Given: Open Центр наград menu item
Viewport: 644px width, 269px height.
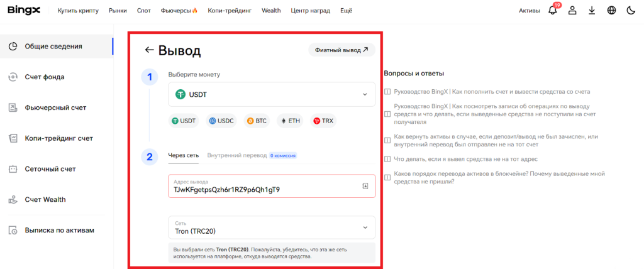Looking at the screenshot, I should point(310,11).
